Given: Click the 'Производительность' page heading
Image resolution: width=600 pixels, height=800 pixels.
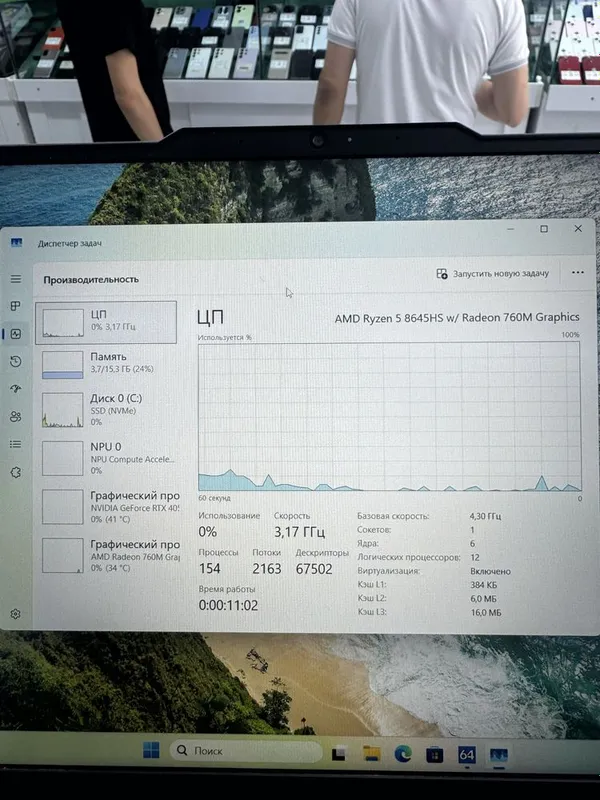Looking at the screenshot, I should tap(91, 280).
